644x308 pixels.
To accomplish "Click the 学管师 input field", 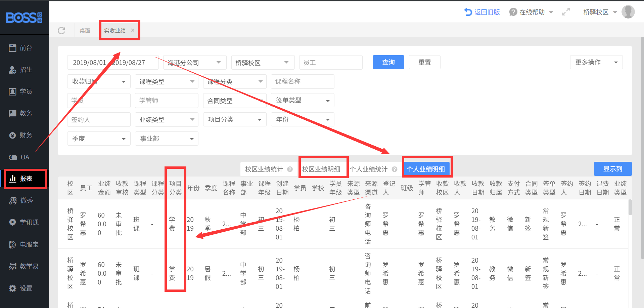I will pos(167,101).
